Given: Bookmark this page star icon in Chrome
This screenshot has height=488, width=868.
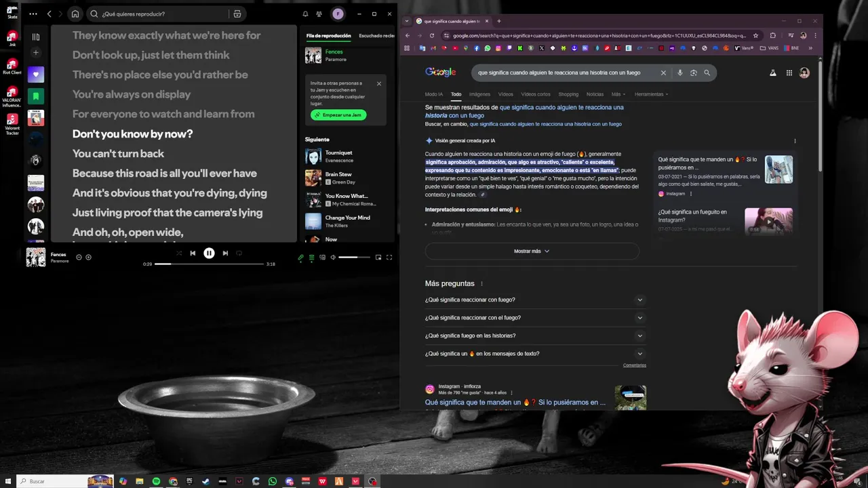Looking at the screenshot, I should (x=755, y=35).
